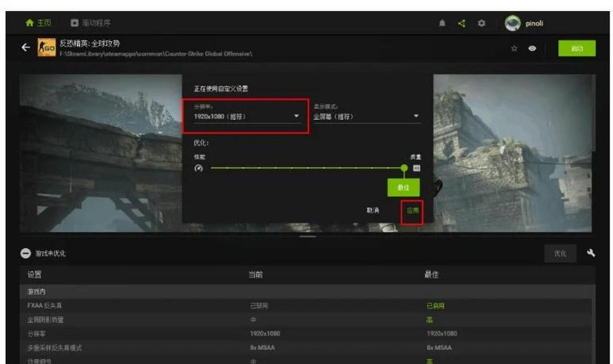This screenshot has width=613, height=364.
Task: Click the left game screenshot thumbnail
Action: pyautogui.click(x=101, y=153)
